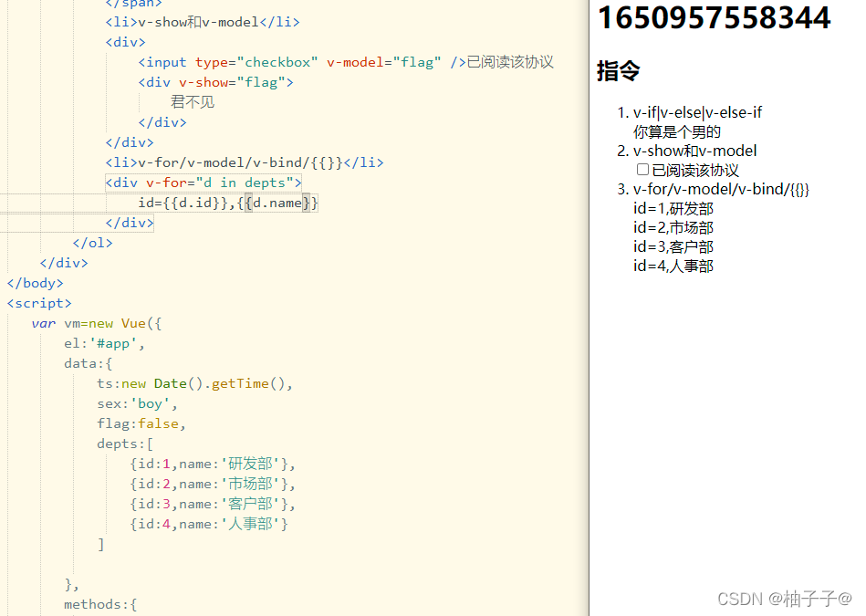Click the 指令 heading in preview
The height and width of the screenshot is (616, 866).
618,71
